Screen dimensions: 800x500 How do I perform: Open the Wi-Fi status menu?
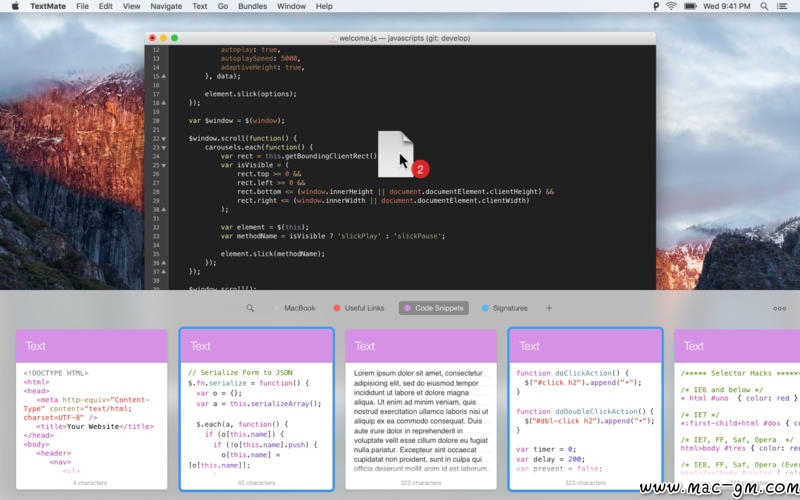tap(671, 6)
